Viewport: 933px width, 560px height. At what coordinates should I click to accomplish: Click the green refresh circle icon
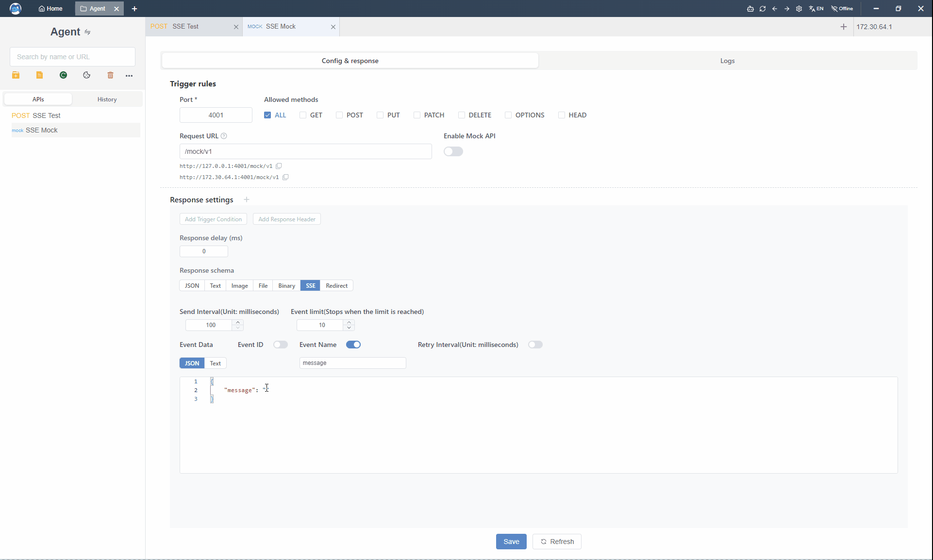(x=63, y=75)
